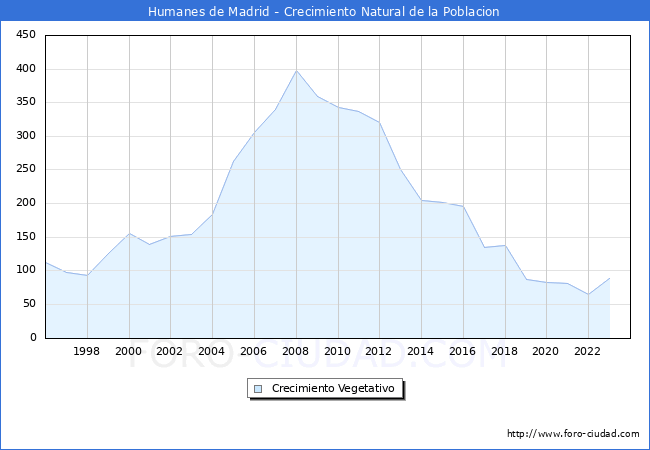Viewport: 650px width, 450px height.
Task: Click the 2008 peak point of the curve
Action: 296,71
